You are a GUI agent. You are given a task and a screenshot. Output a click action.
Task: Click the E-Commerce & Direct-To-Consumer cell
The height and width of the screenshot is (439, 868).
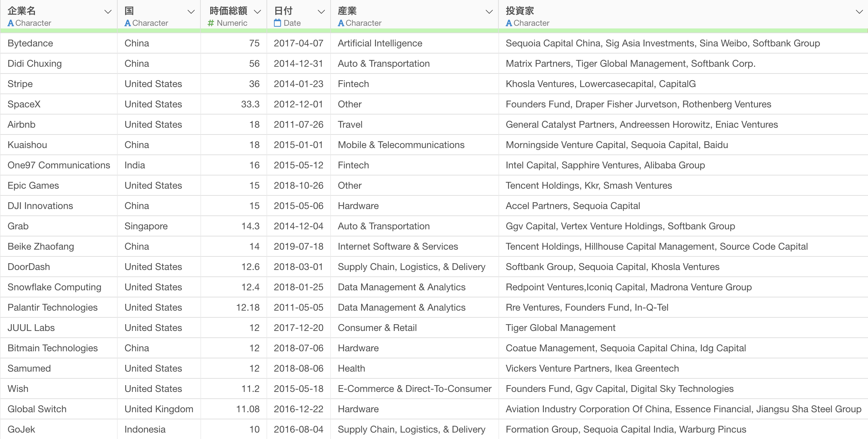click(415, 389)
